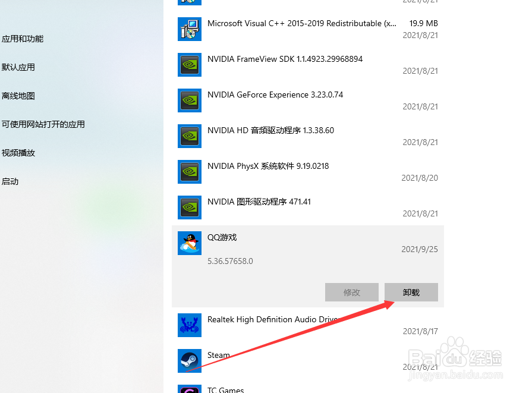The height and width of the screenshot is (393, 532).
Task: Click QQ游戏 install date 2021/9/25
Action: click(420, 249)
